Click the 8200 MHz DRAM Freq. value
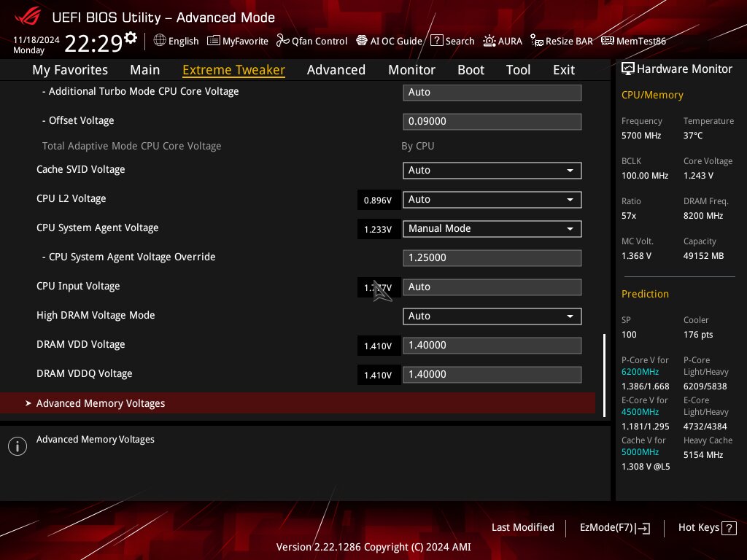The image size is (747, 560). tap(703, 216)
